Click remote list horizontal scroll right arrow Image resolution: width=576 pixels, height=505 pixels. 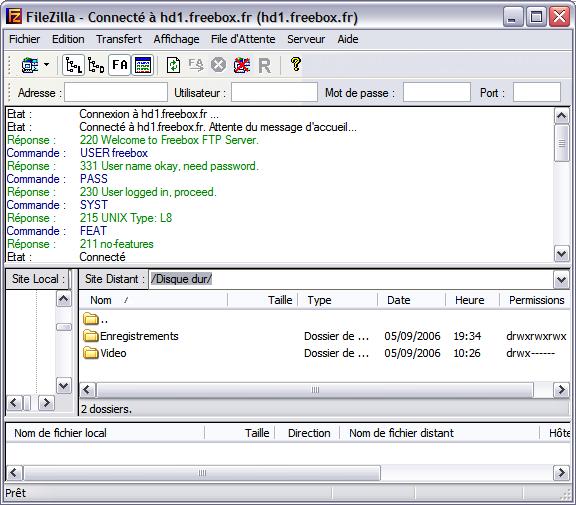click(x=561, y=390)
